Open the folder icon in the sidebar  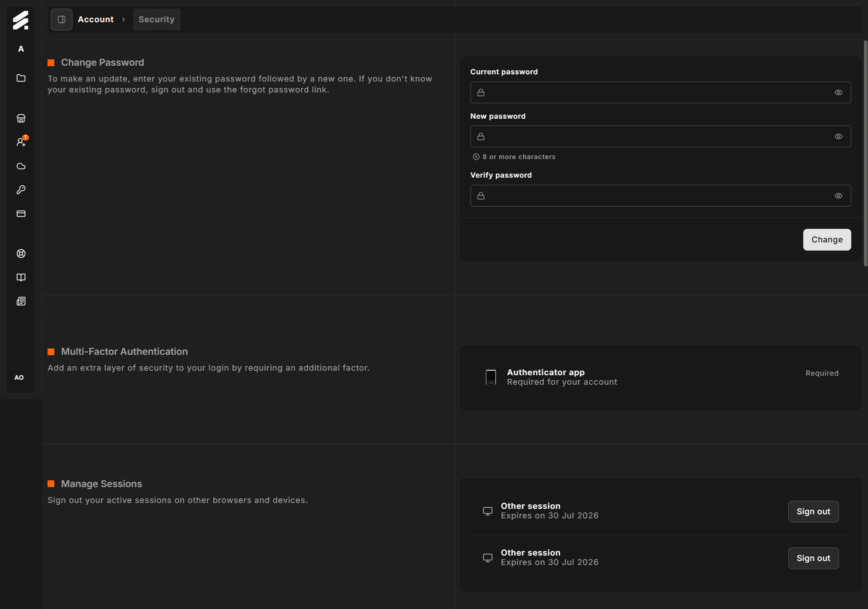[x=21, y=78]
